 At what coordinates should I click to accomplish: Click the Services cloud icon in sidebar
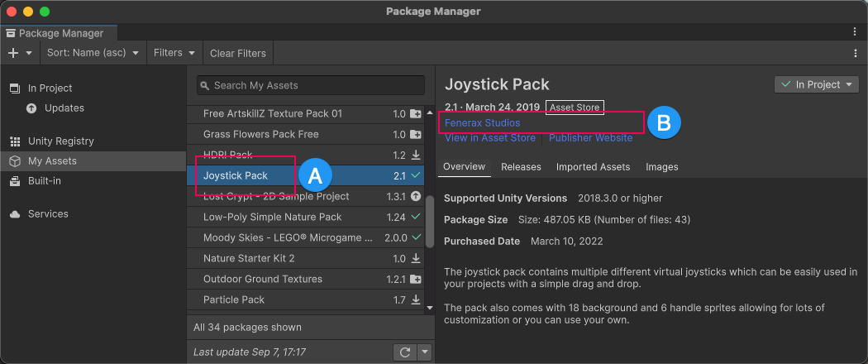click(x=15, y=214)
